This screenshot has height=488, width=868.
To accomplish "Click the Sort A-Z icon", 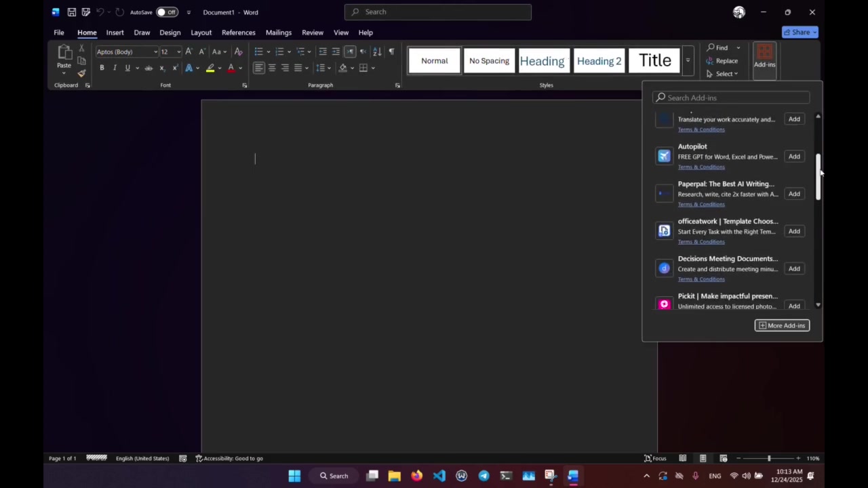I will (x=377, y=52).
